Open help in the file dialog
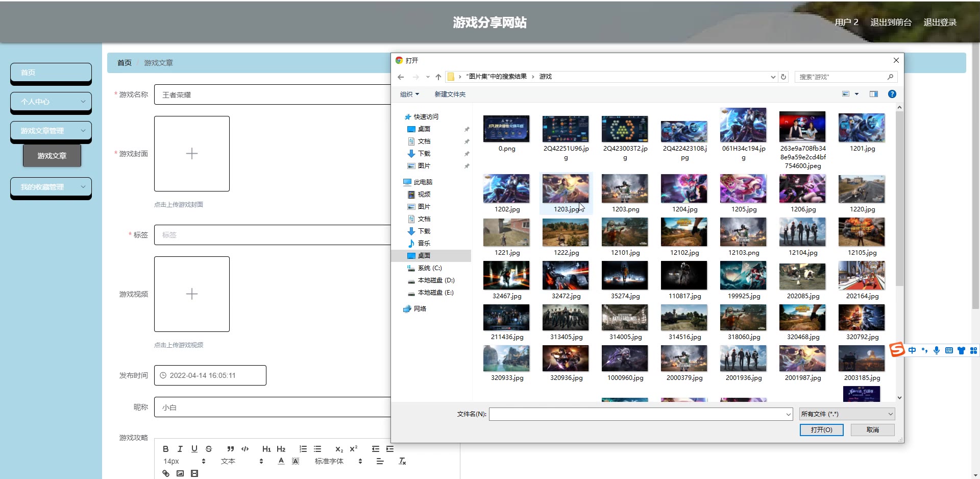The width and height of the screenshot is (980, 479). tap(892, 94)
